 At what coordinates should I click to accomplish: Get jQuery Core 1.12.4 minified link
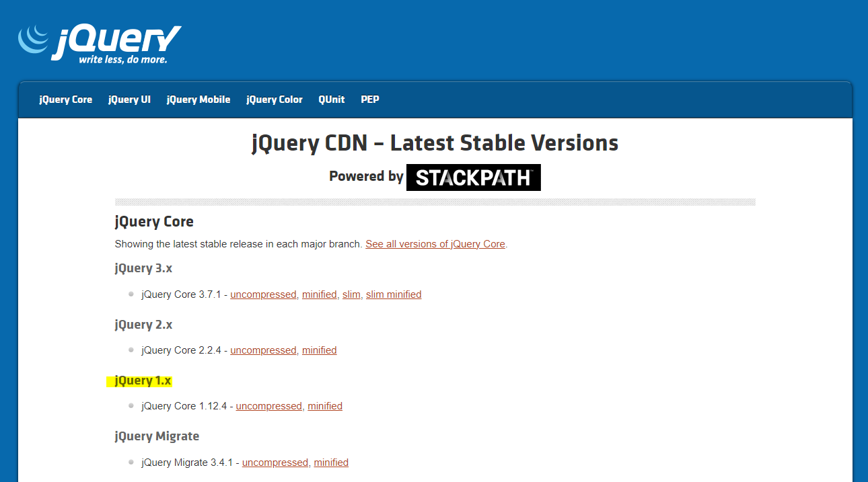tap(325, 406)
